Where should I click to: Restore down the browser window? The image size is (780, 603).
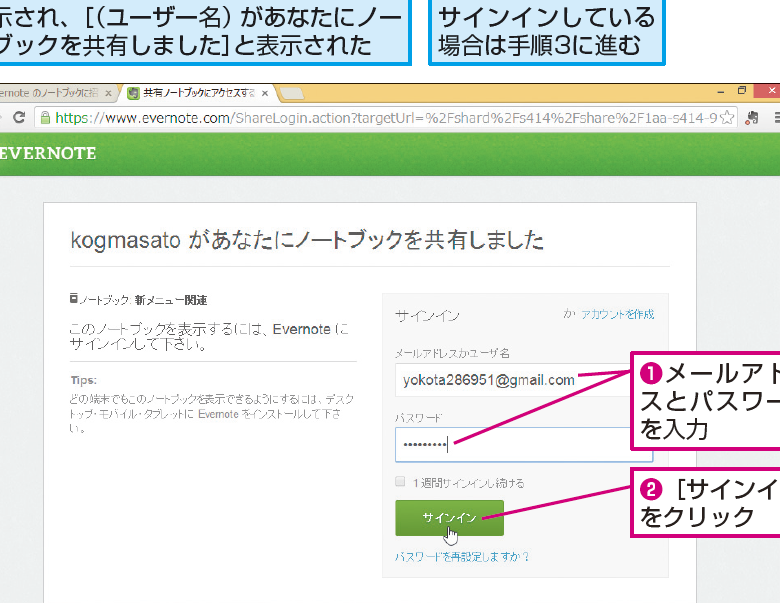(x=742, y=91)
